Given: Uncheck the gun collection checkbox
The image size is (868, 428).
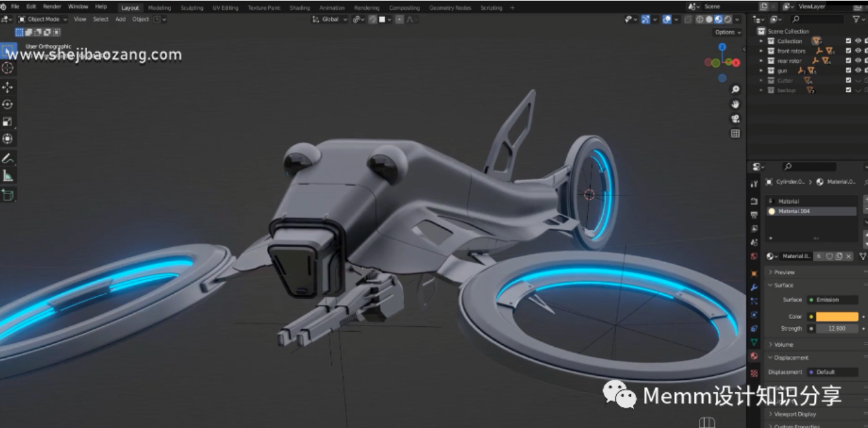Looking at the screenshot, I should tap(848, 70).
